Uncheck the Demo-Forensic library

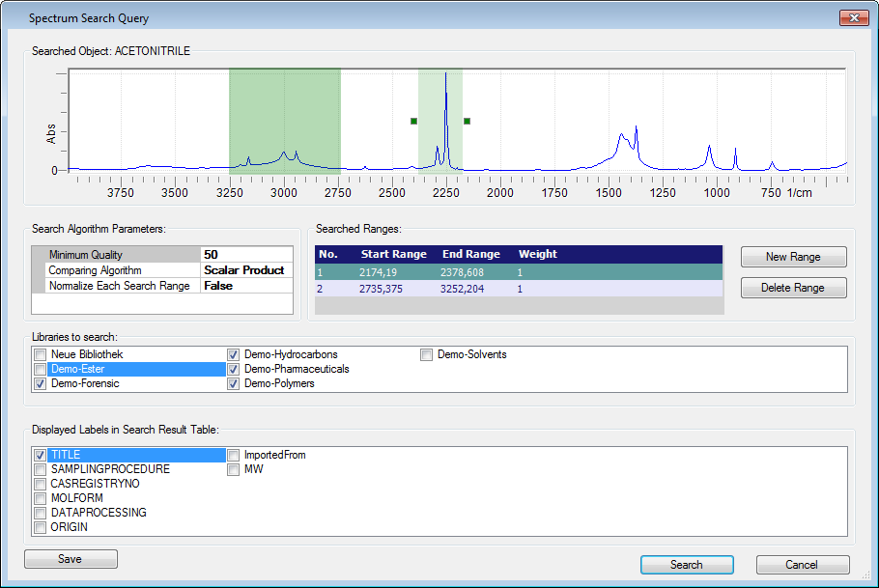click(40, 384)
